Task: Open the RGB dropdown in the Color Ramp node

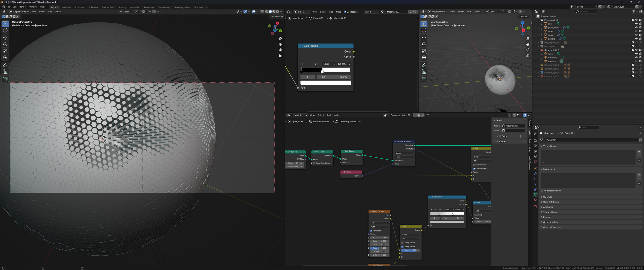Action: (x=329, y=64)
